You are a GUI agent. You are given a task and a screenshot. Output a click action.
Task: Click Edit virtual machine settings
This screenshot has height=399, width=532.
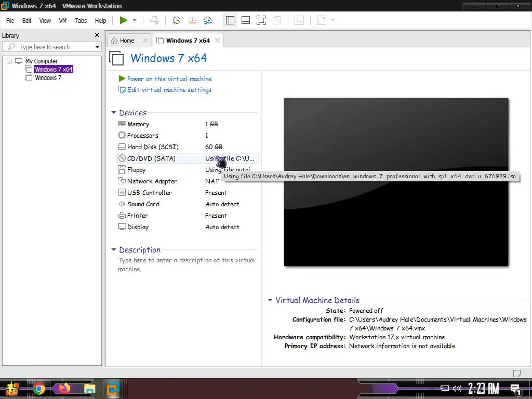(x=169, y=90)
